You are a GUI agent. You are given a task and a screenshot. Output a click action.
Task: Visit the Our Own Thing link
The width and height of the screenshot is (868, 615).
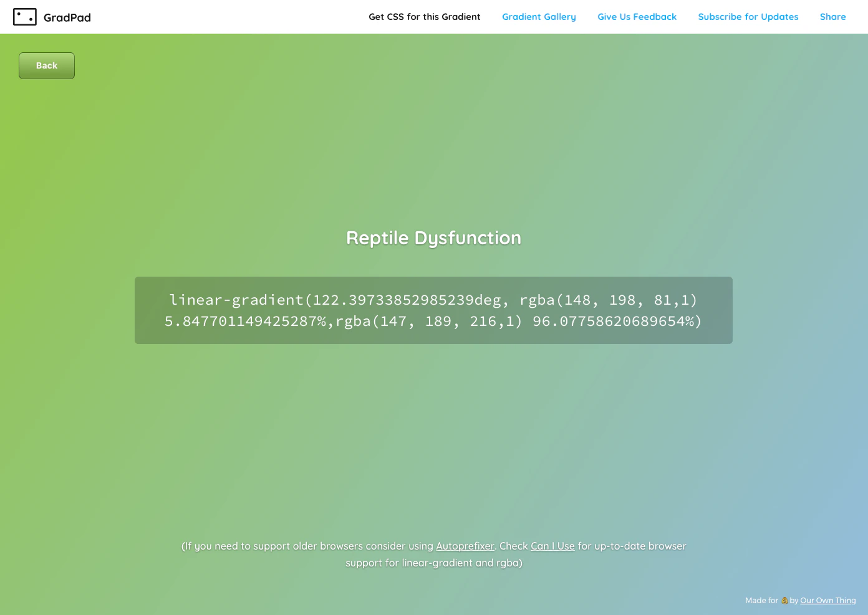[x=827, y=601]
